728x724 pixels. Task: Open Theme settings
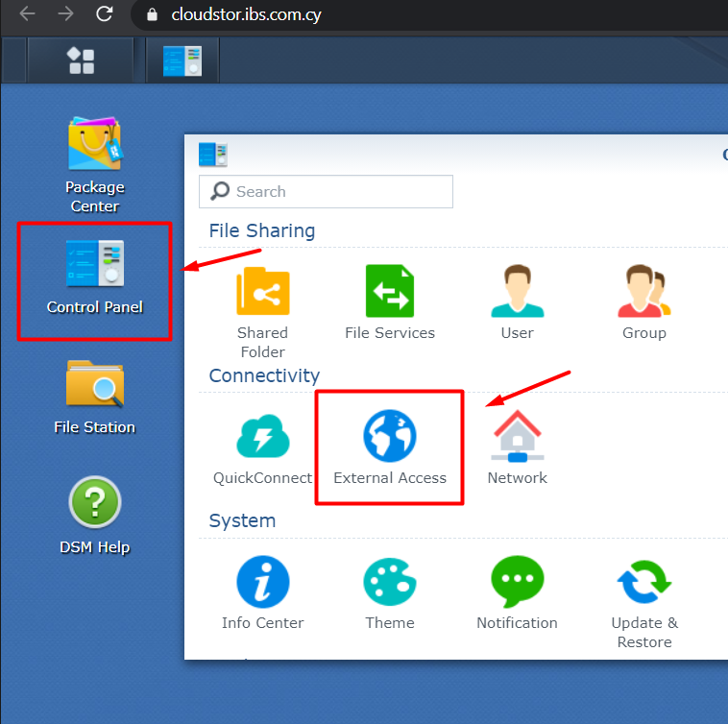click(x=390, y=592)
